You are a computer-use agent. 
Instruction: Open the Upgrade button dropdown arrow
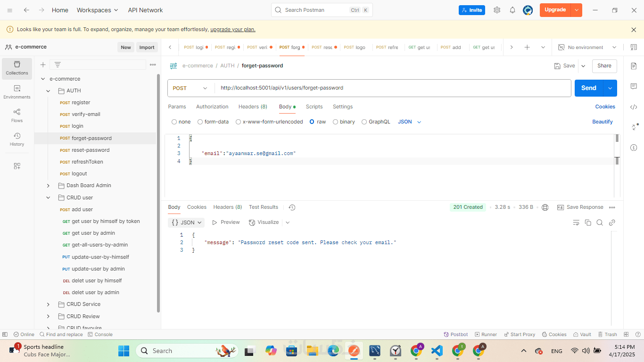(x=577, y=10)
